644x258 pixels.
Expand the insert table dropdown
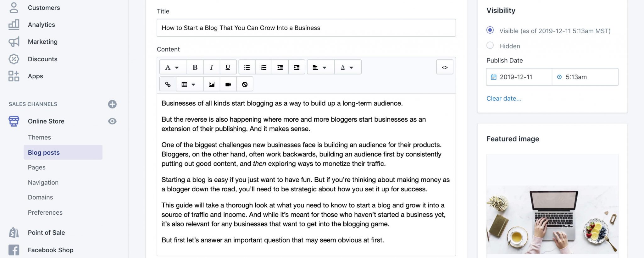(189, 84)
